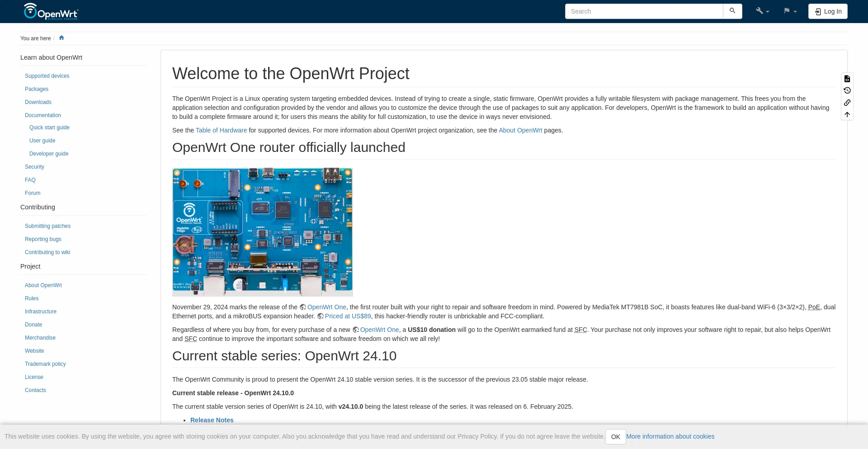This screenshot has width=868, height=449.
Task: Open Developer guide link
Action: point(49,154)
